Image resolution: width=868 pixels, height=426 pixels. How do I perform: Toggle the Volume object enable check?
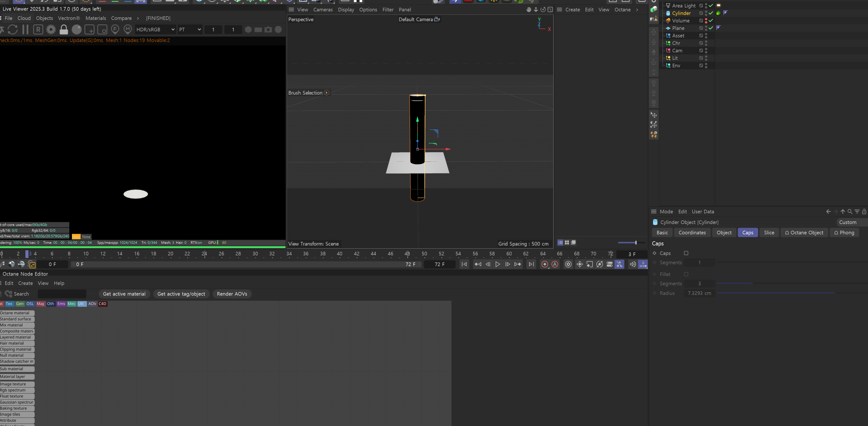click(711, 21)
